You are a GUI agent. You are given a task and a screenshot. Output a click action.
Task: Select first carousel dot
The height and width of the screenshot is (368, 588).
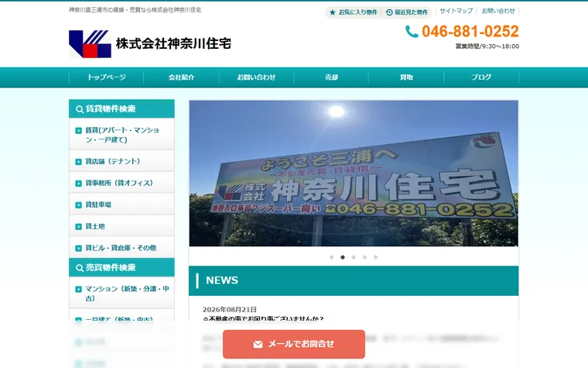pyautogui.click(x=331, y=257)
